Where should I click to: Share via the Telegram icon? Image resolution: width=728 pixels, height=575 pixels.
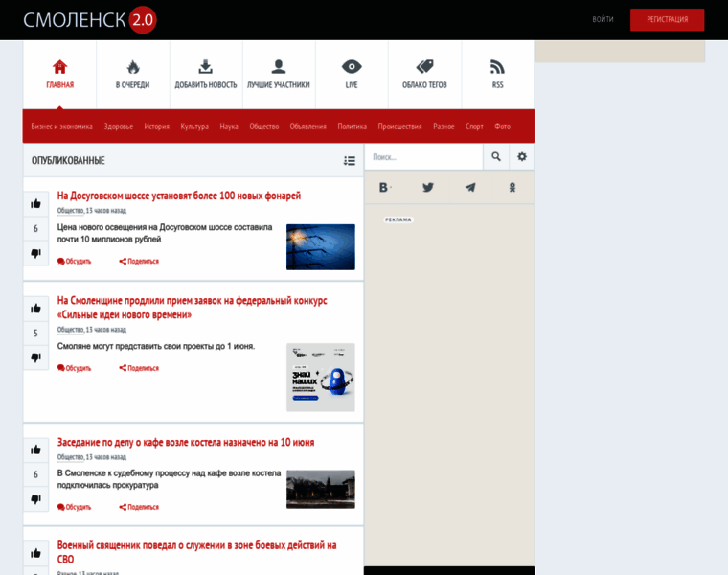pyautogui.click(x=470, y=187)
